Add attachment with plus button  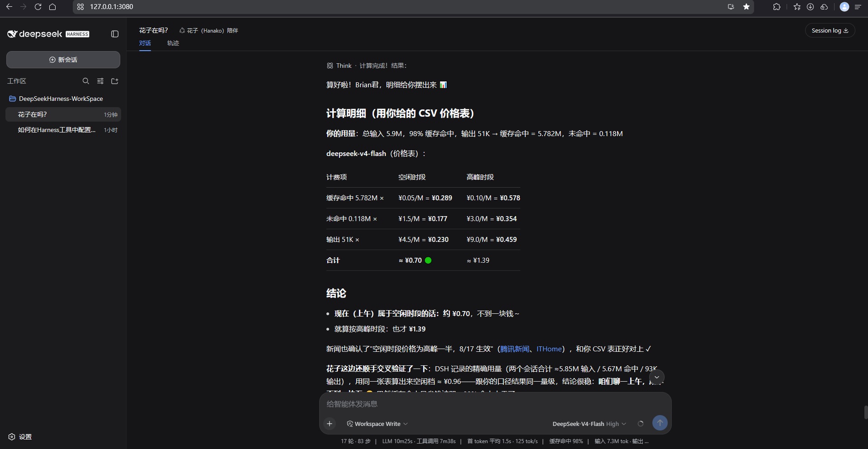[330, 424]
